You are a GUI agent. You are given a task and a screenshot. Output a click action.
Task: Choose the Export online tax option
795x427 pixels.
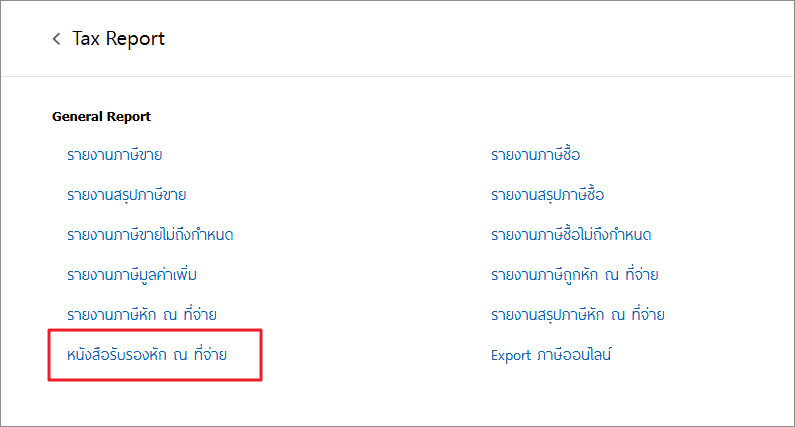[x=551, y=354]
